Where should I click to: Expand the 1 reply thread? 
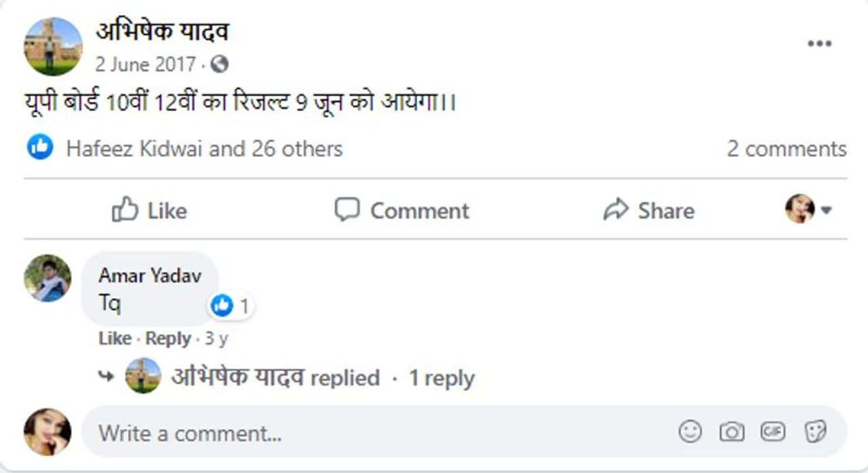tap(441, 378)
